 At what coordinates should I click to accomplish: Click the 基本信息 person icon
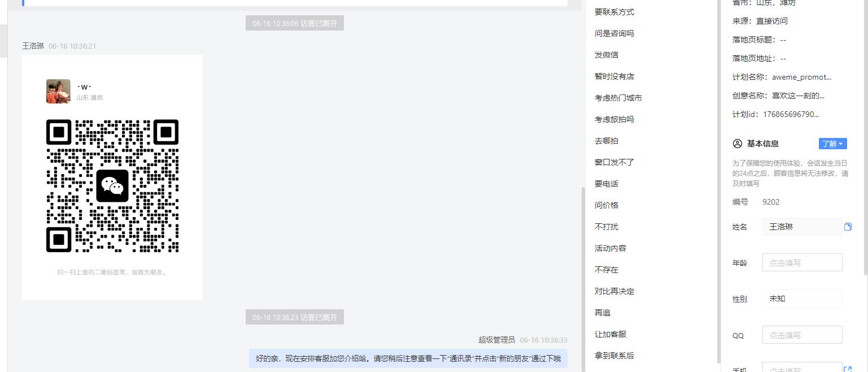[x=737, y=144]
